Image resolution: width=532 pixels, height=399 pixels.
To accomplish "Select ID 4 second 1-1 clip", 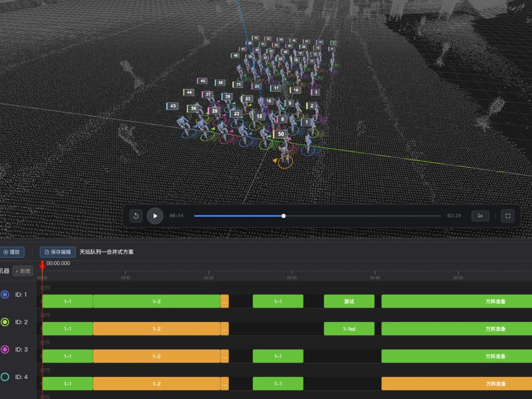I will click(x=278, y=384).
